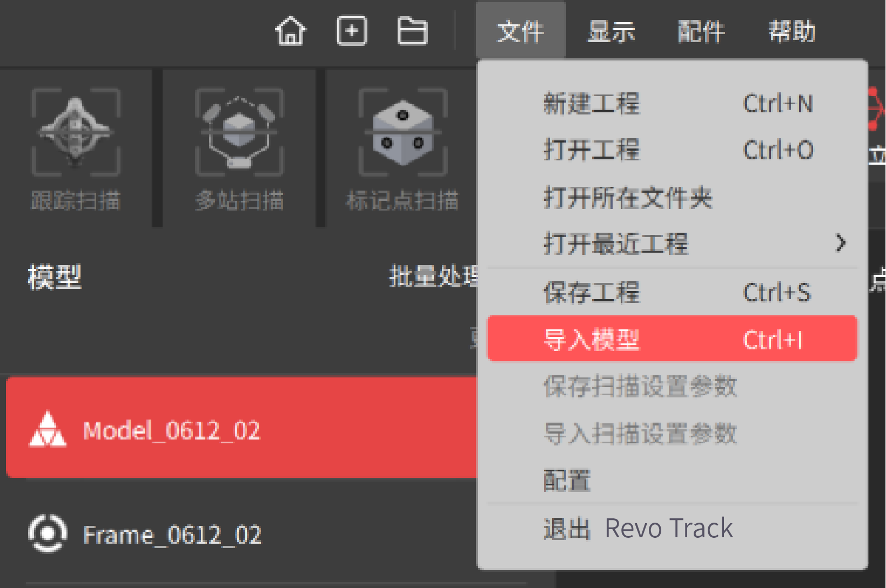Image resolution: width=886 pixels, height=588 pixels.
Task: Expand the 打开最近工程 submenu arrow
Action: pos(841,243)
